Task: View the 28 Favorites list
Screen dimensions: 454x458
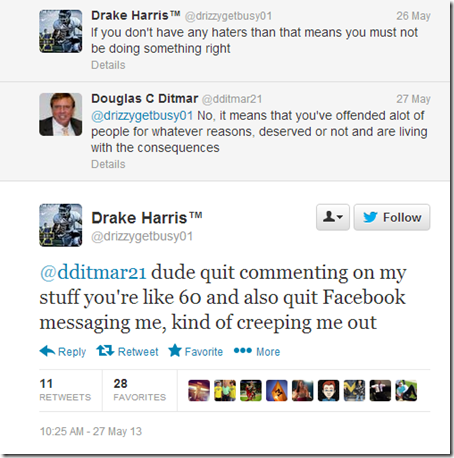Action: click(140, 390)
